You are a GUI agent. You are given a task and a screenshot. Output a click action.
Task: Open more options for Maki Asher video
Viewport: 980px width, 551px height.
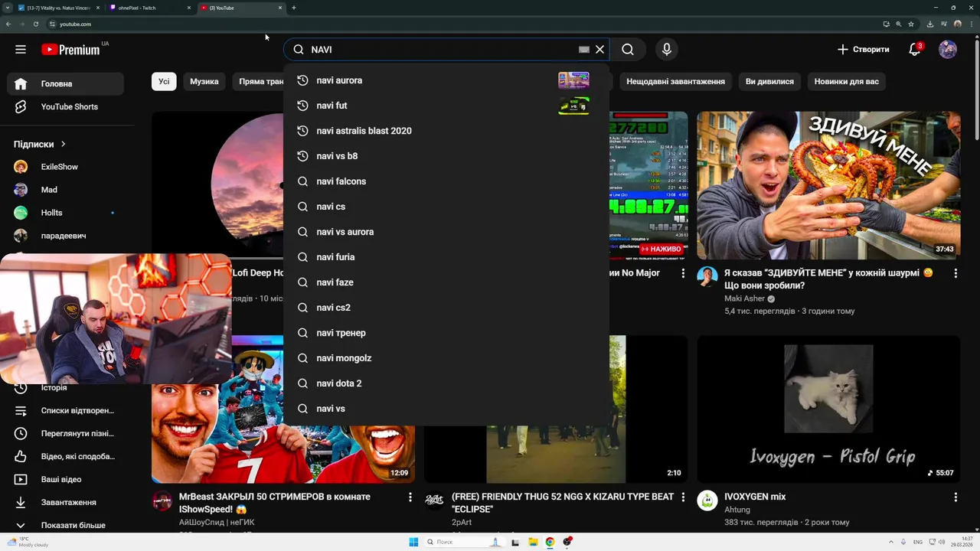click(x=955, y=273)
